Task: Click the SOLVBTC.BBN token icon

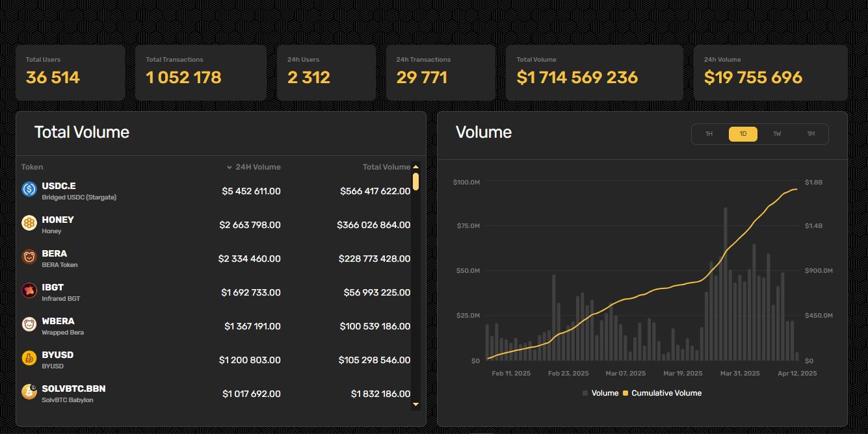Action: pyautogui.click(x=29, y=391)
